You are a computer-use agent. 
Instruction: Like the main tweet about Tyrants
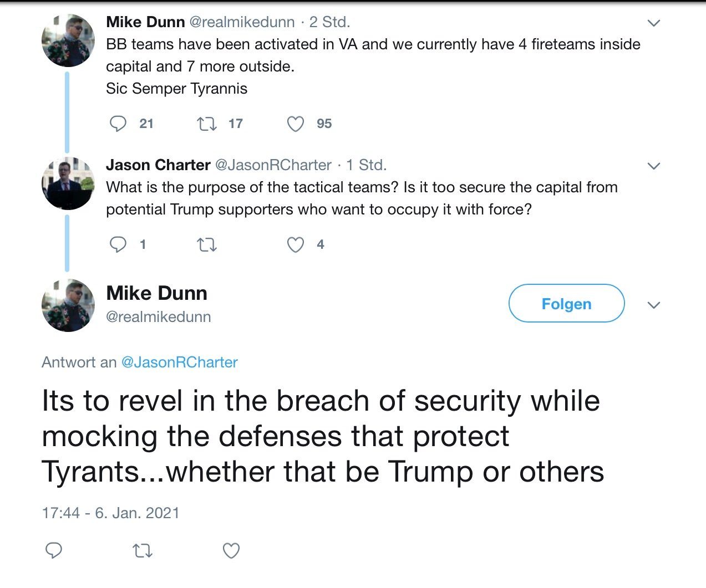[231, 550]
